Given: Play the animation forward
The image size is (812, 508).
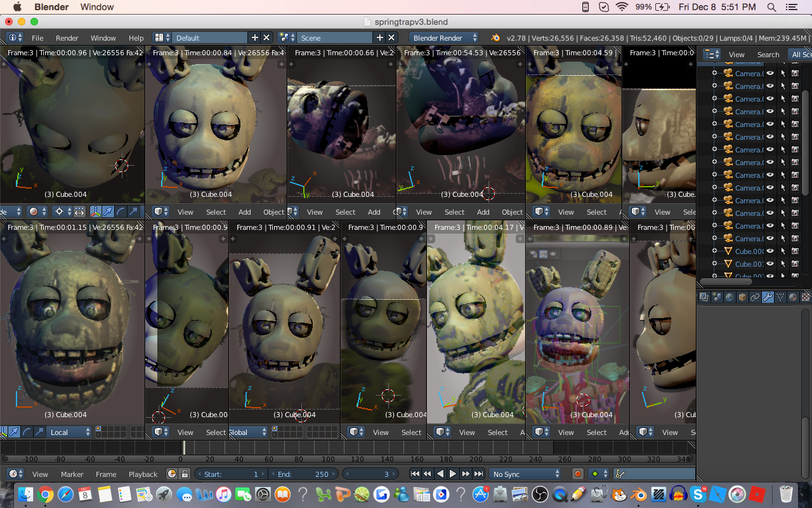Looking at the screenshot, I should click(x=453, y=474).
